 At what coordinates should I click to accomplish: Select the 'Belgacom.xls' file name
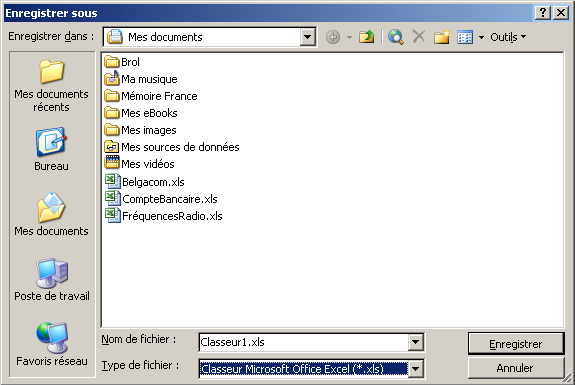click(x=153, y=182)
